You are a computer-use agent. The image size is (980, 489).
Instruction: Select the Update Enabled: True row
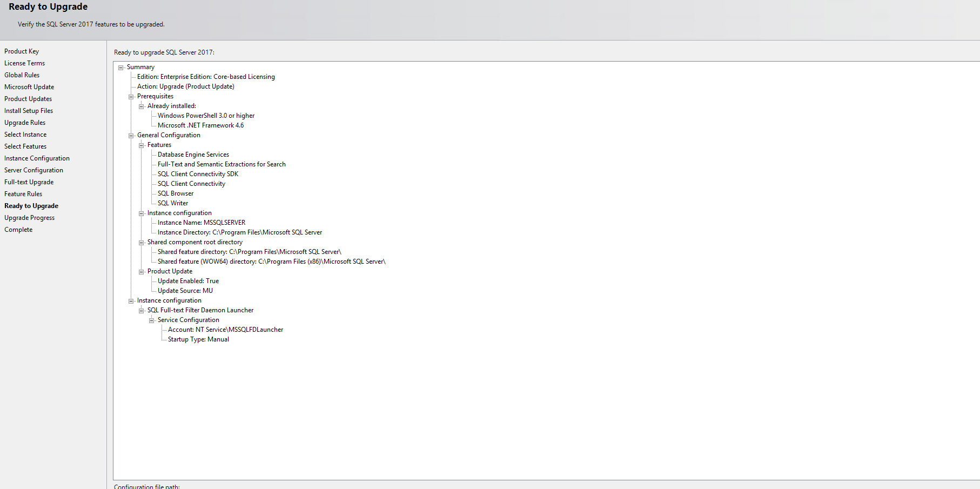tap(188, 281)
